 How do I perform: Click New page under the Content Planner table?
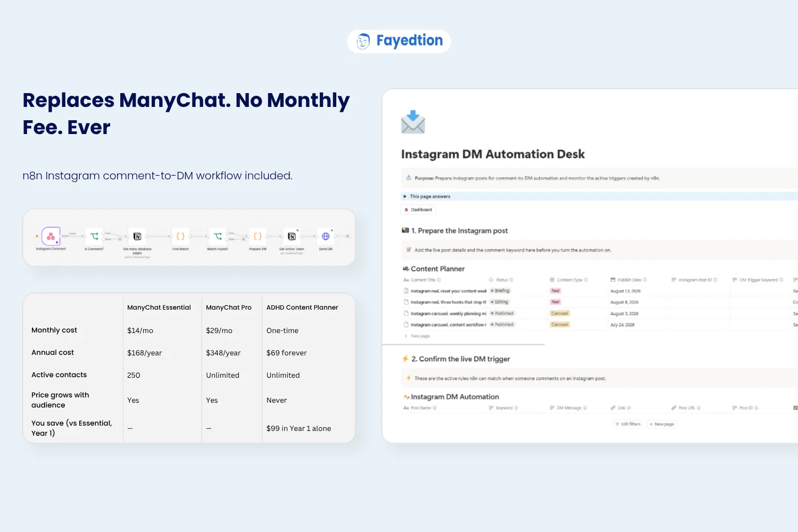417,336
